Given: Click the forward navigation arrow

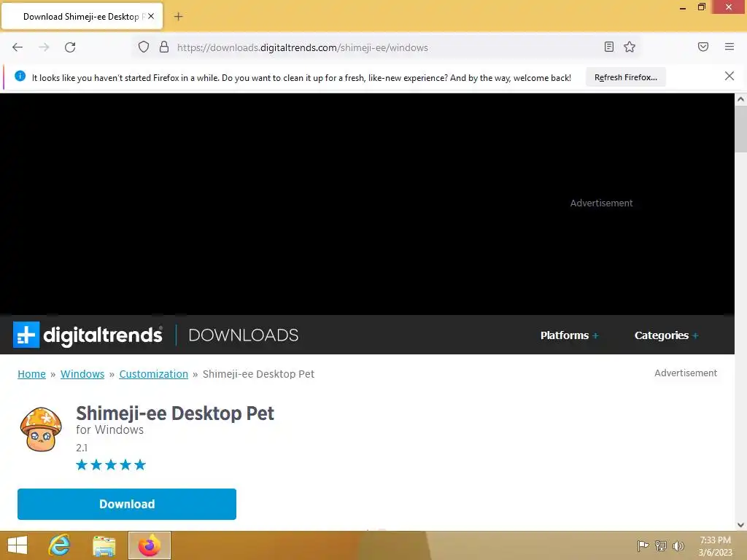Looking at the screenshot, I should [44, 47].
